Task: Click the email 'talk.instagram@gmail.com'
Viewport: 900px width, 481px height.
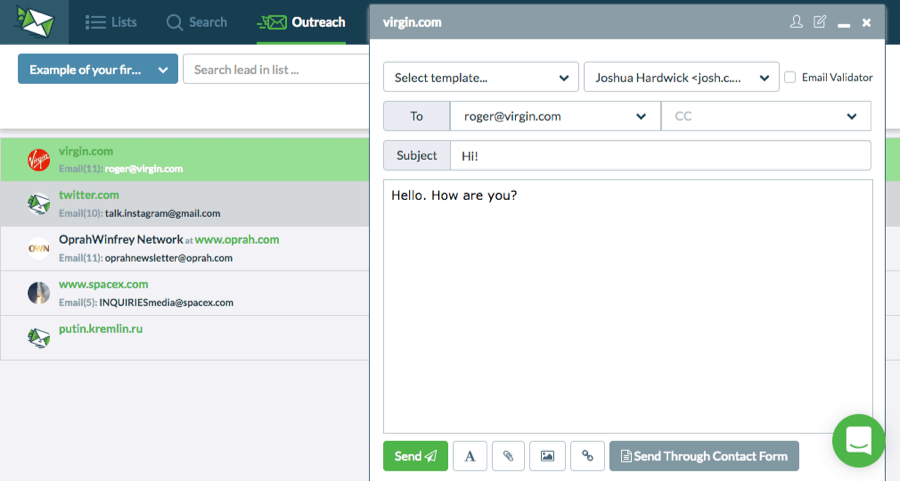Action: coord(162,214)
